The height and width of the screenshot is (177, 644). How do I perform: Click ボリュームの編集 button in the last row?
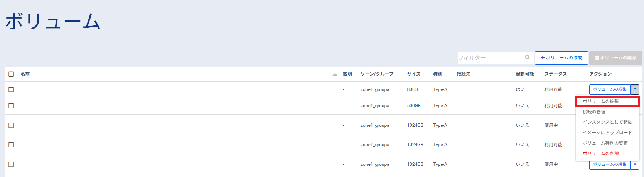point(610,165)
